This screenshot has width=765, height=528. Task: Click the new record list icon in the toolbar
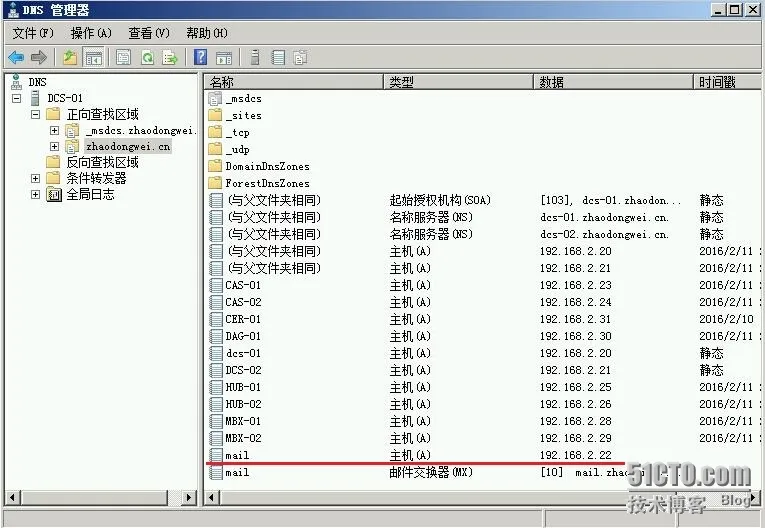[x=278, y=58]
